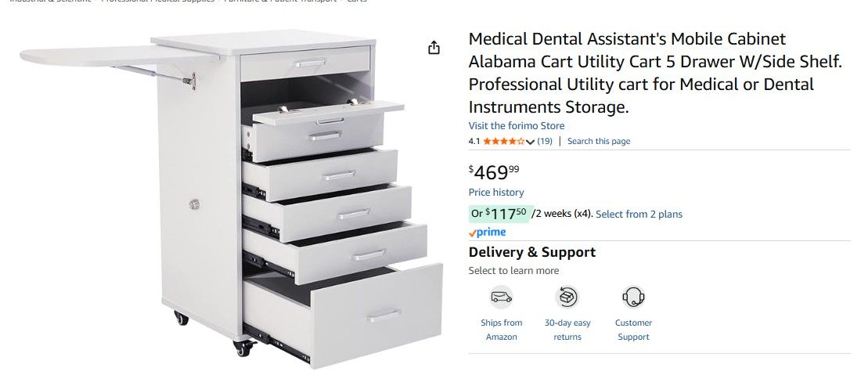
Task: Click the $117.50 installment offer badge
Action: tap(499, 213)
